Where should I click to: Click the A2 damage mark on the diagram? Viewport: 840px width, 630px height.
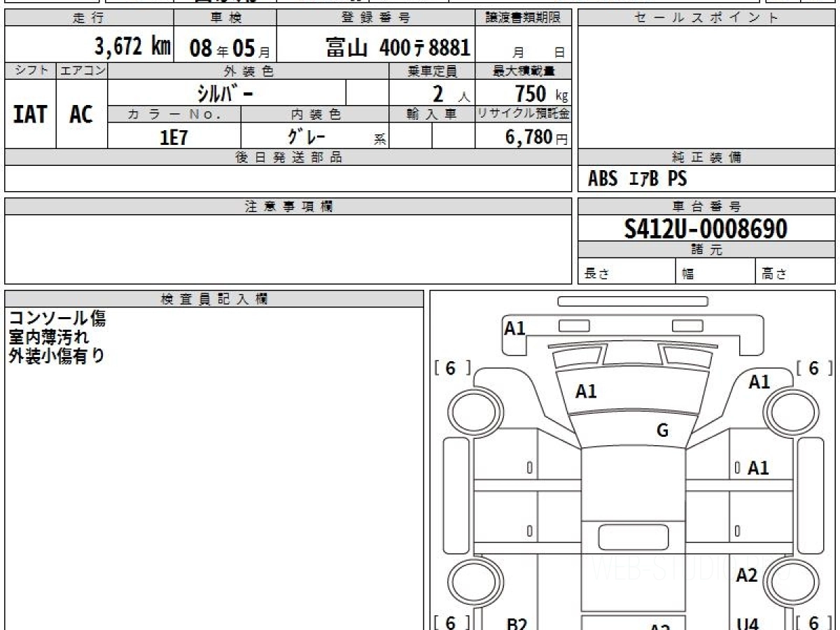(748, 575)
